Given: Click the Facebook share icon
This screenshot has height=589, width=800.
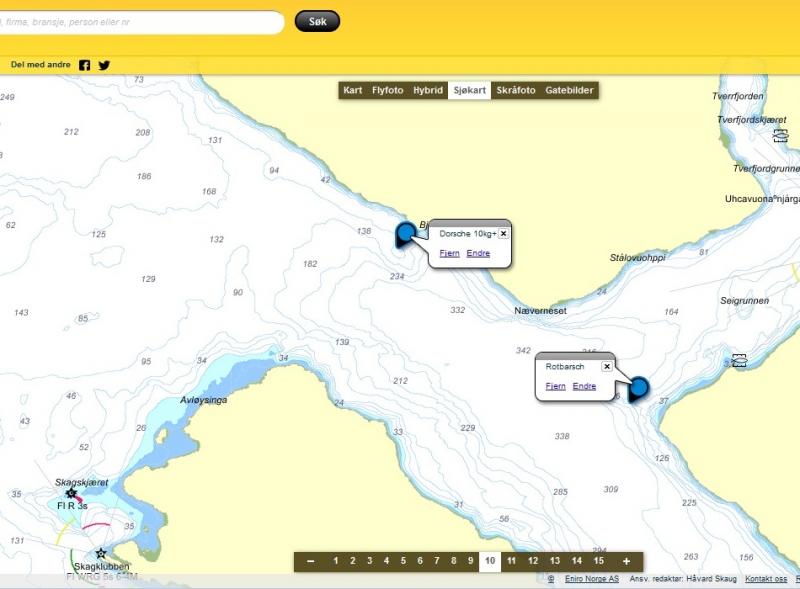Looking at the screenshot, I should (x=85, y=65).
